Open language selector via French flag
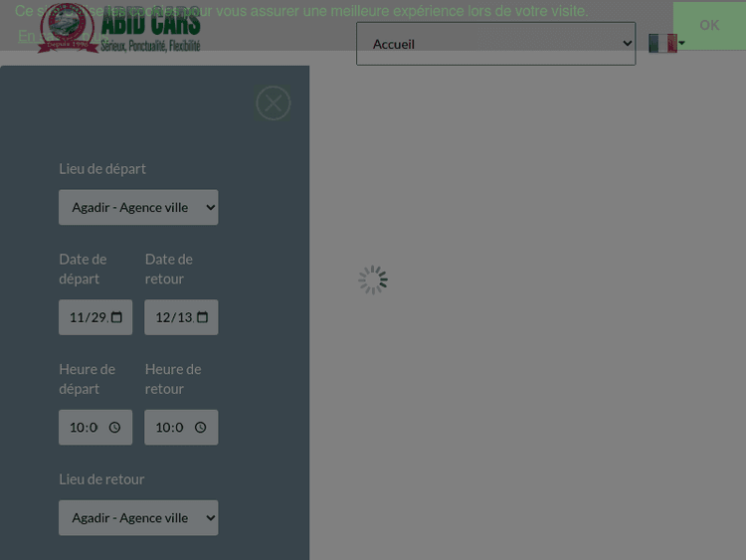Screen dimensions: 746x560 [666, 44]
